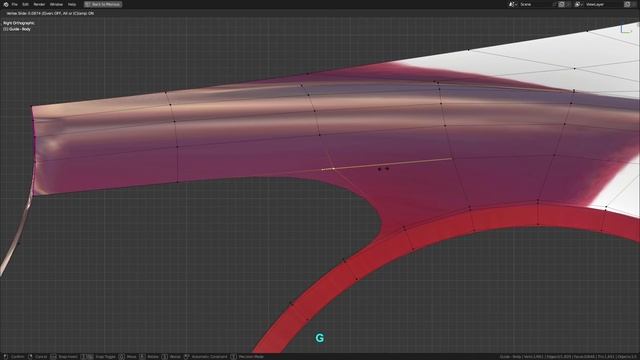Click the new view layer icon
The image size is (640, 360).
point(627,4)
